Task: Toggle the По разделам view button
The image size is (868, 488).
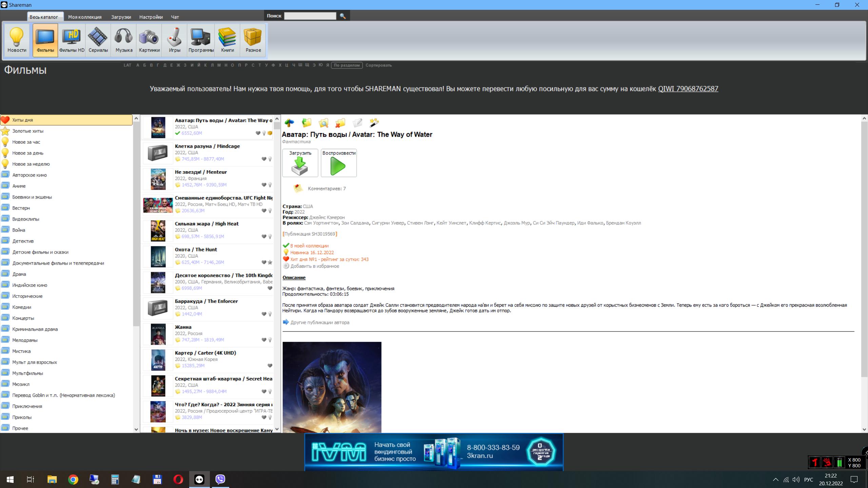Action: coord(347,65)
